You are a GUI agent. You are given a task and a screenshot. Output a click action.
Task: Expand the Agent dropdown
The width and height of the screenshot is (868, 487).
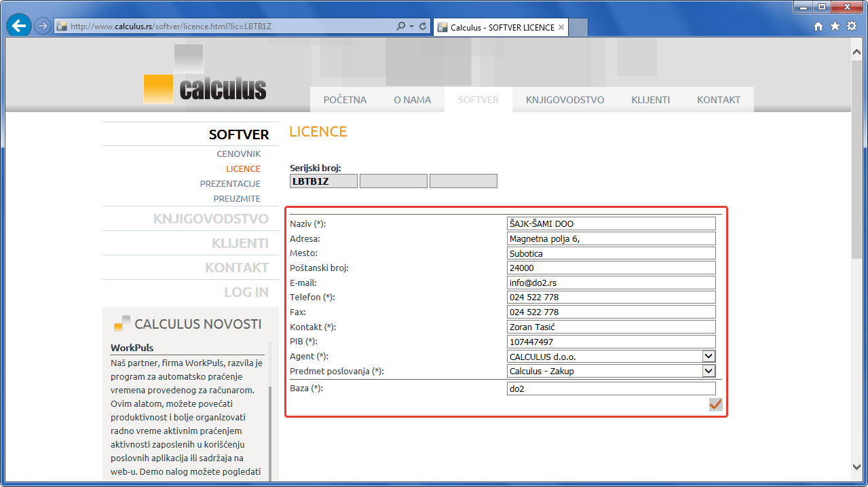(x=709, y=357)
